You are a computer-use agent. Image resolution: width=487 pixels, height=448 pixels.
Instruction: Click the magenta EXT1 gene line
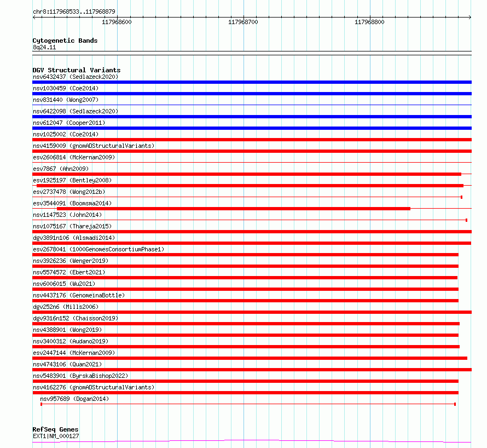tap(252, 441)
